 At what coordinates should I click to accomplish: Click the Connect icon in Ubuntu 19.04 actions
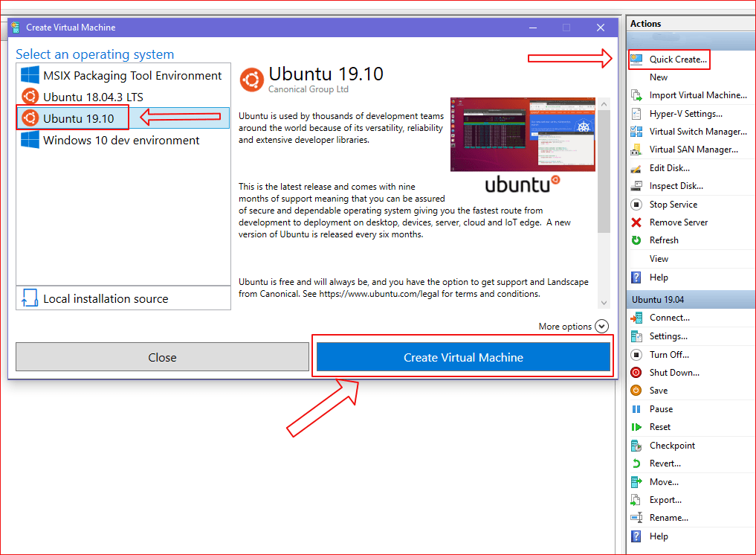click(x=636, y=318)
